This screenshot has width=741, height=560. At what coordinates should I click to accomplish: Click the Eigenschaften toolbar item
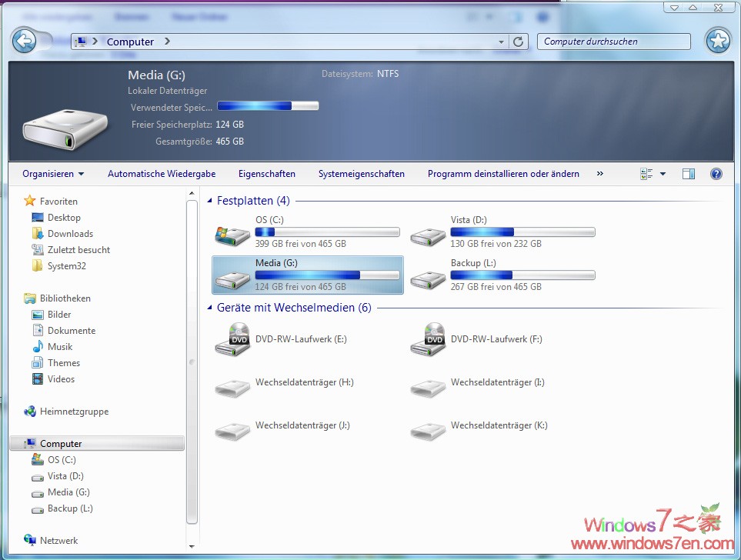[267, 174]
